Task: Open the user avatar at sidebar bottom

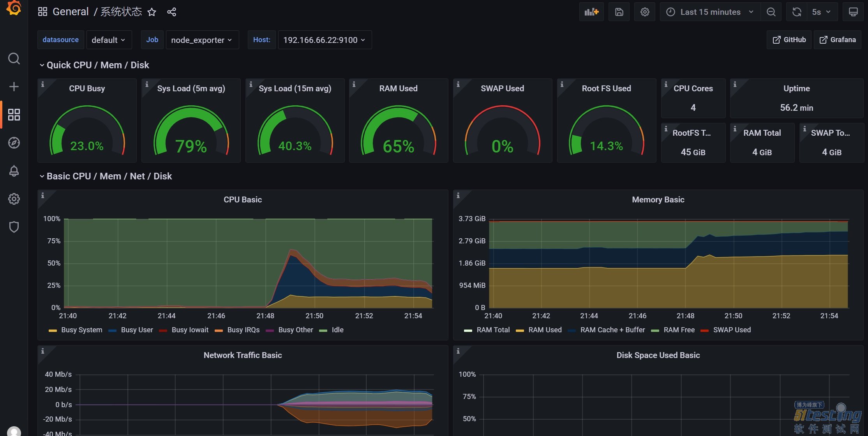Action: click(x=14, y=431)
